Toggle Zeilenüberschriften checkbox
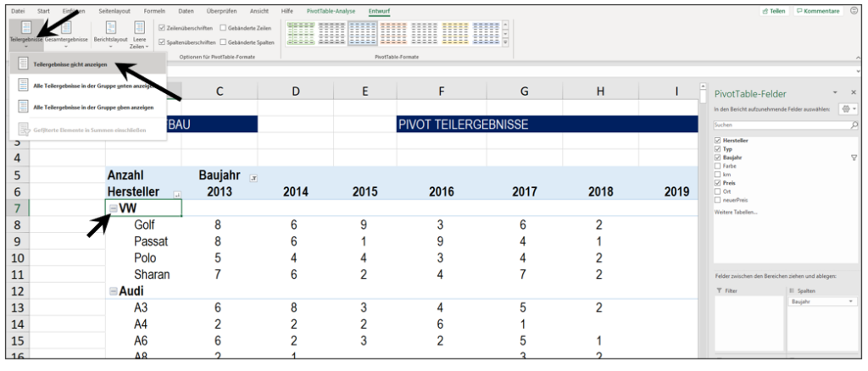The height and width of the screenshot is (371, 868). (162, 28)
